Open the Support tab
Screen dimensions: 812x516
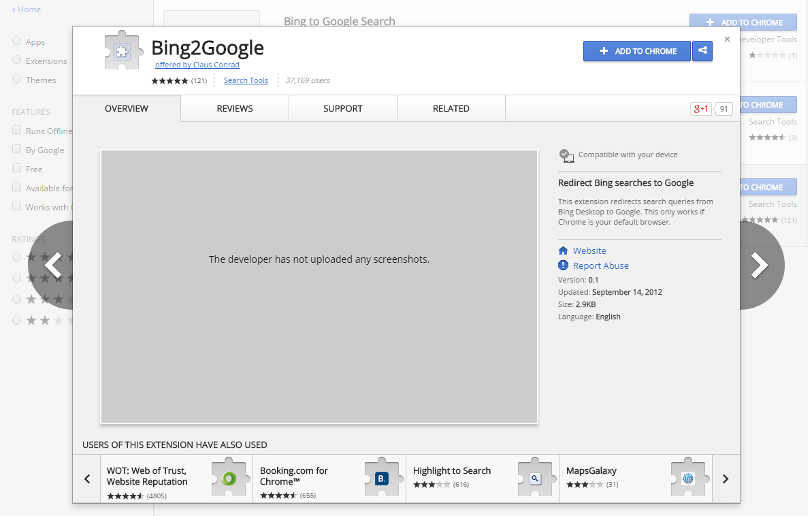[343, 108]
